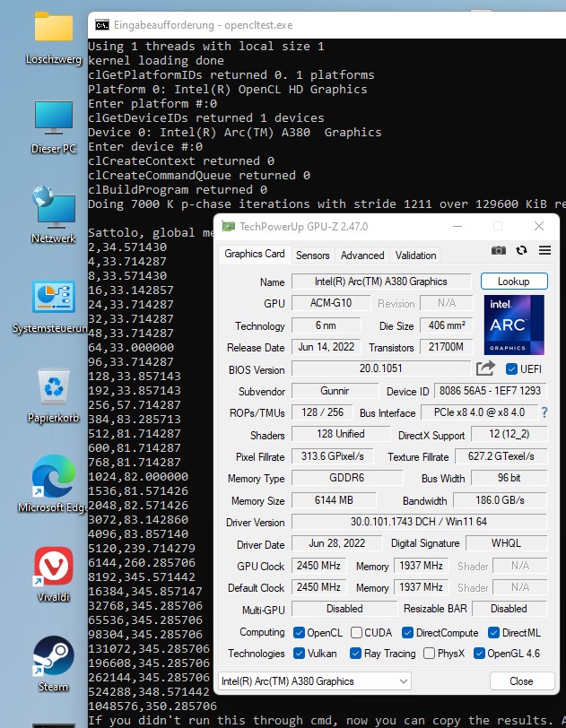Switch to the Advanced tab
The width and height of the screenshot is (566, 728).
(362, 256)
